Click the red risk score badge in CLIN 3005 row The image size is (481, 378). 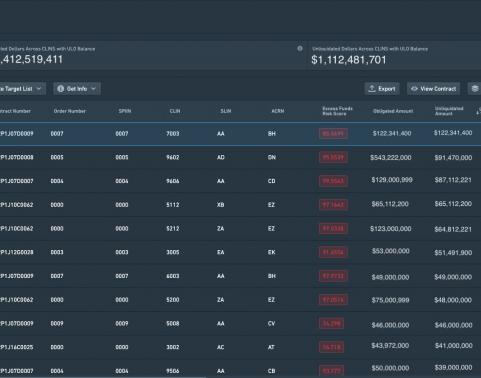(333, 252)
